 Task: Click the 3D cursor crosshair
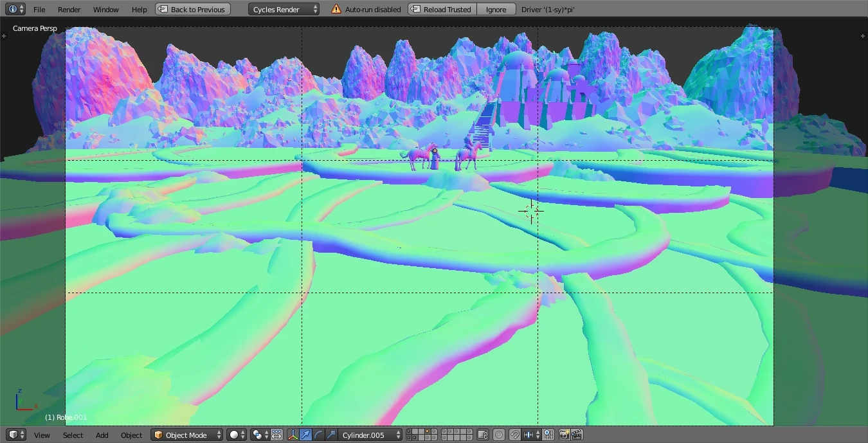tap(531, 211)
